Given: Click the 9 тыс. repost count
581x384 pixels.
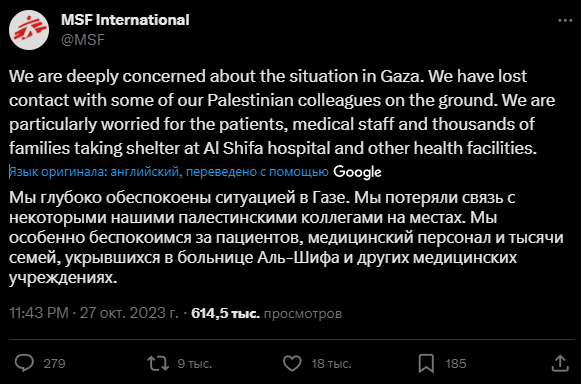Looking at the screenshot, I should click(x=195, y=364).
